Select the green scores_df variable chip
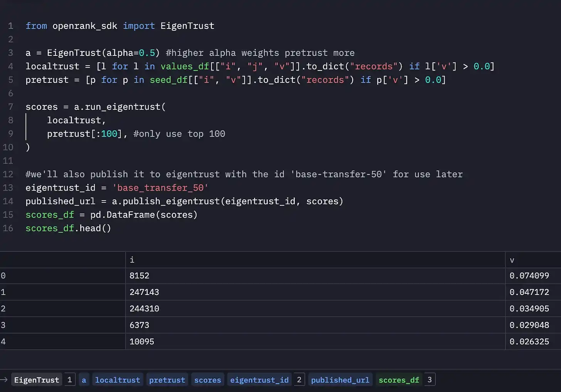 399,380
